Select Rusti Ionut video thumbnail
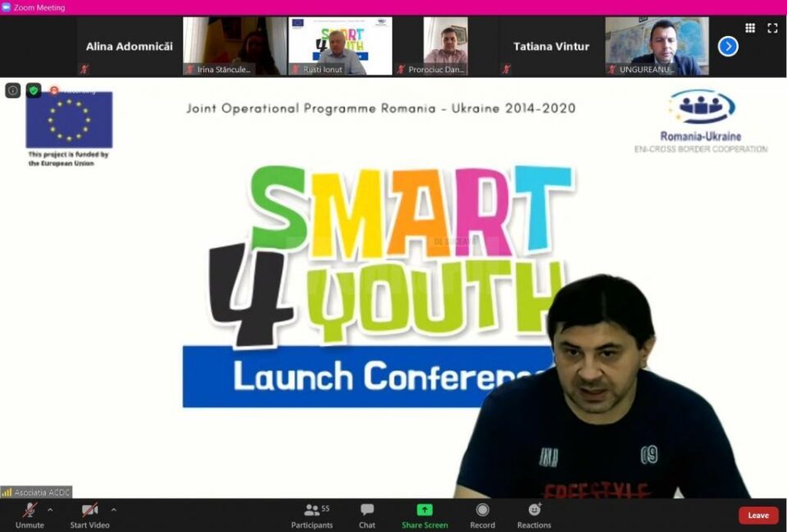Image resolution: width=787 pixels, height=532 pixels. tap(340, 46)
